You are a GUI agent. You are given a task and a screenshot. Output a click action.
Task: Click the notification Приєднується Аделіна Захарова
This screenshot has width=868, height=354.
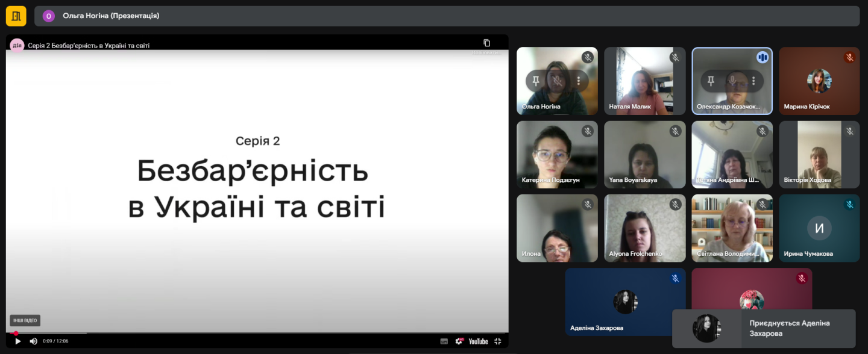(x=764, y=329)
